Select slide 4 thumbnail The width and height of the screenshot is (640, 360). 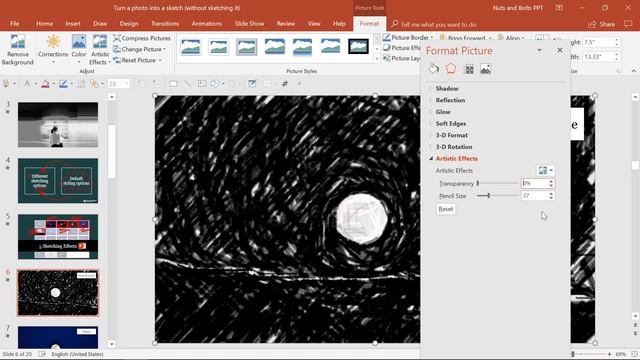(x=58, y=180)
